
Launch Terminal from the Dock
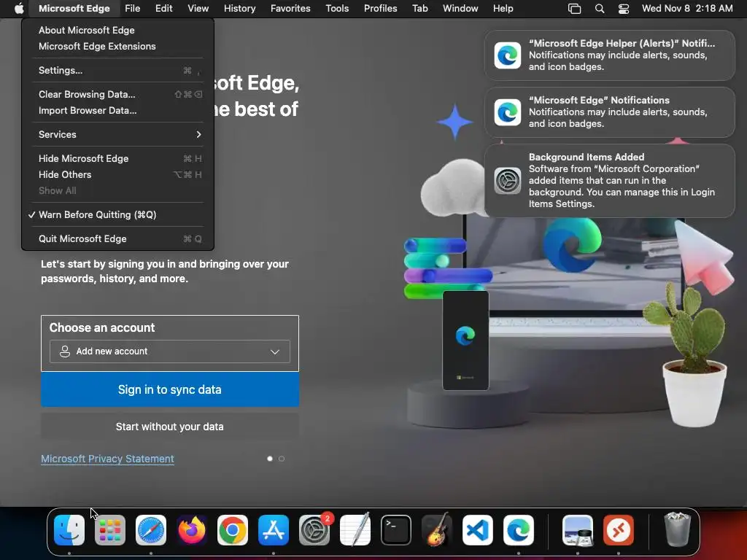[x=396, y=530]
